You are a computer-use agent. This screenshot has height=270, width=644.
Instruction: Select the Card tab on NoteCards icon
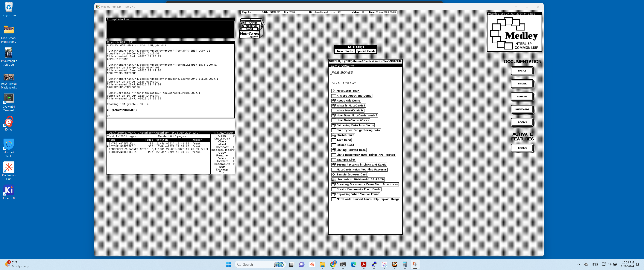coord(250,29)
